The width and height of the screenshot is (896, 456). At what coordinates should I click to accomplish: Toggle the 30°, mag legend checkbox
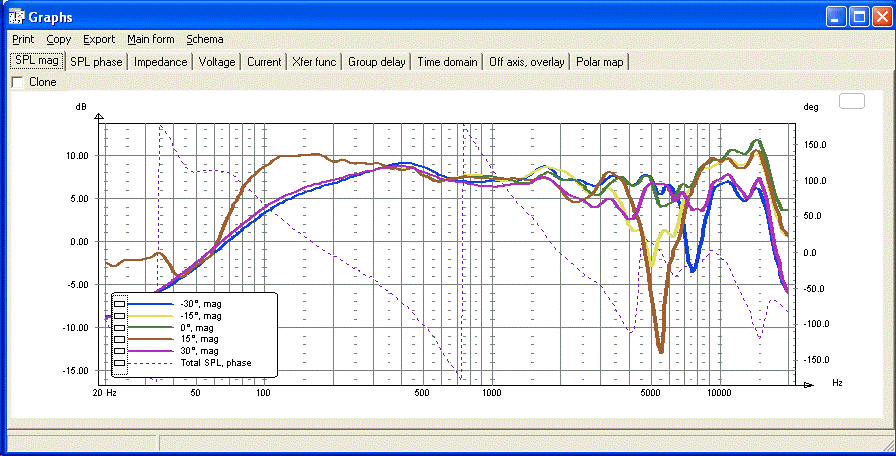coord(120,351)
